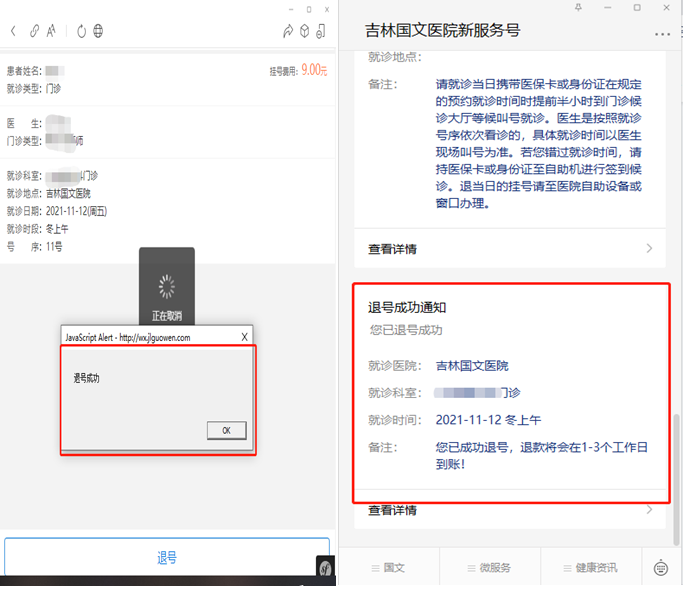684x591 pixels.
Task: Click the phone icon in top toolbar
Action: tap(320, 31)
